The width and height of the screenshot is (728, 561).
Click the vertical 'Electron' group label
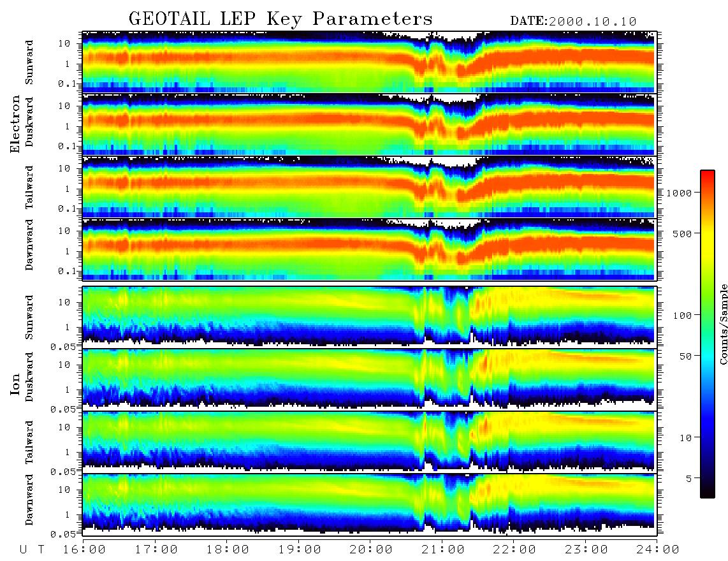click(15, 124)
